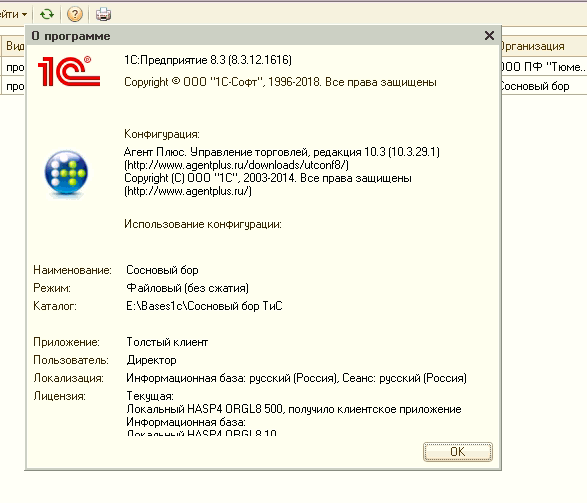Click the Вид column header
Screen dimensions: 587x503
pyautogui.click(x=13, y=46)
